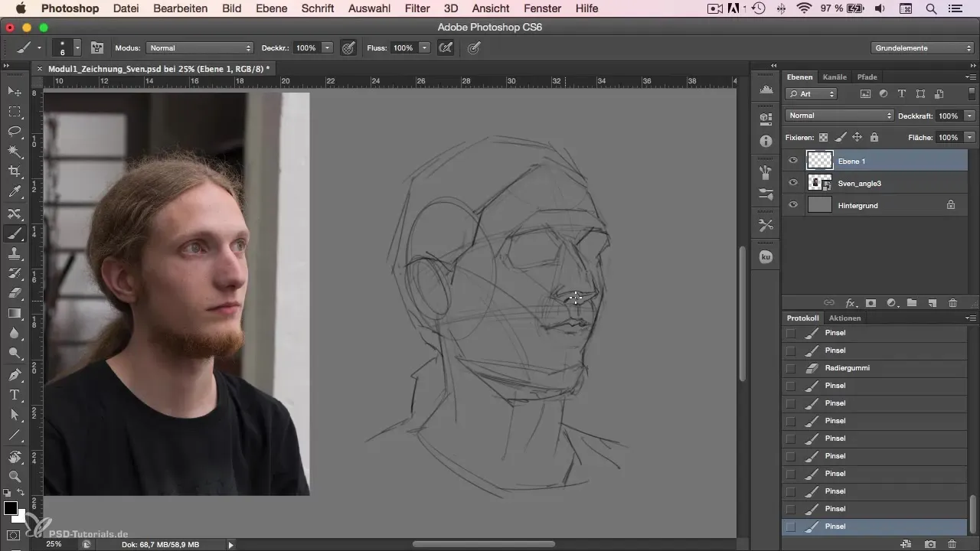Create new layer group

(x=912, y=303)
